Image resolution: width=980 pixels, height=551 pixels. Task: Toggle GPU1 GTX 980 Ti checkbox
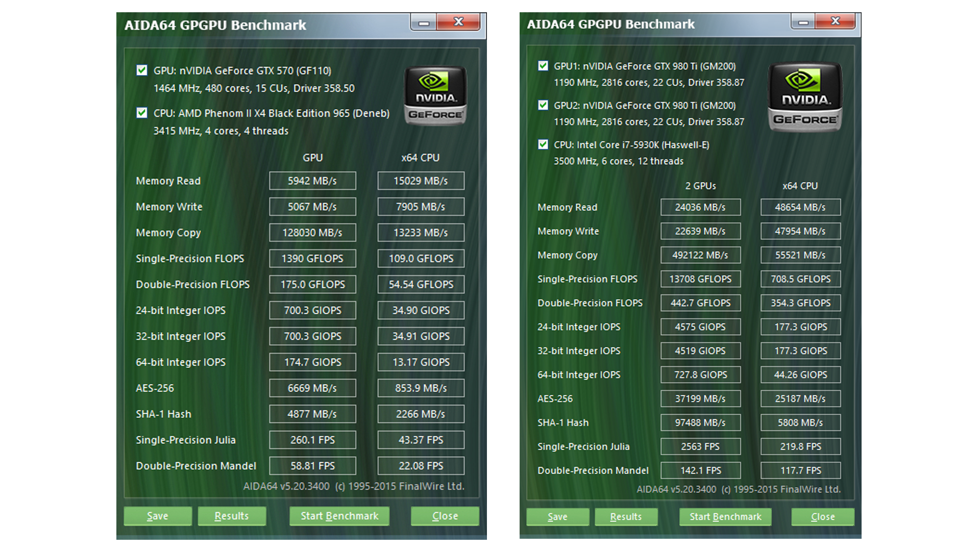click(x=543, y=66)
